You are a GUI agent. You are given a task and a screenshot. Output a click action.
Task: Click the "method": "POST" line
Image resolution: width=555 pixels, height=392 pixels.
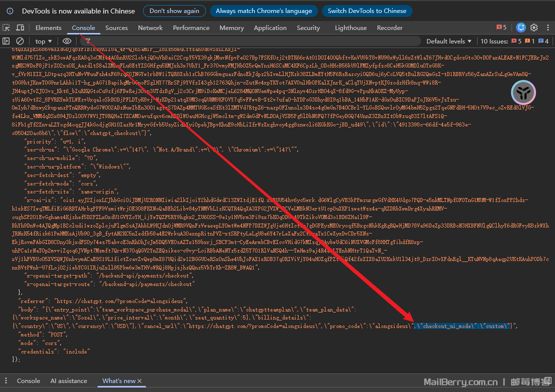coord(43,334)
